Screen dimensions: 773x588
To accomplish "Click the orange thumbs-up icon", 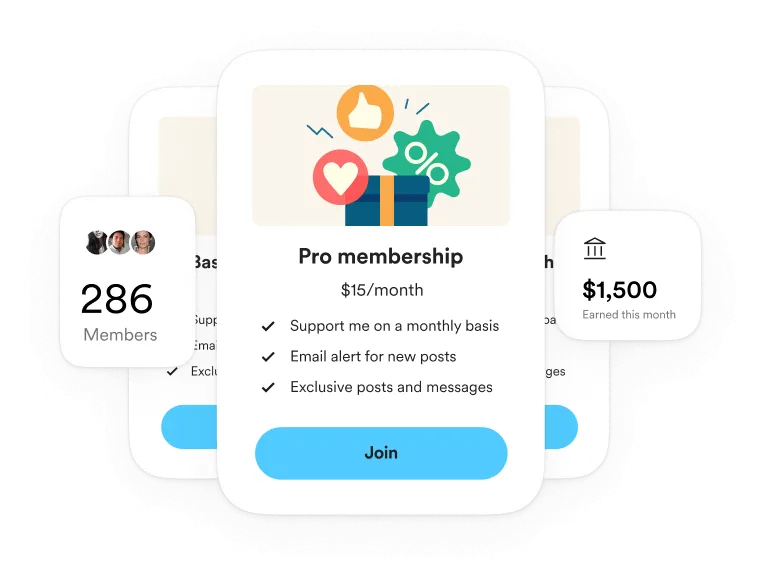I will point(365,113).
